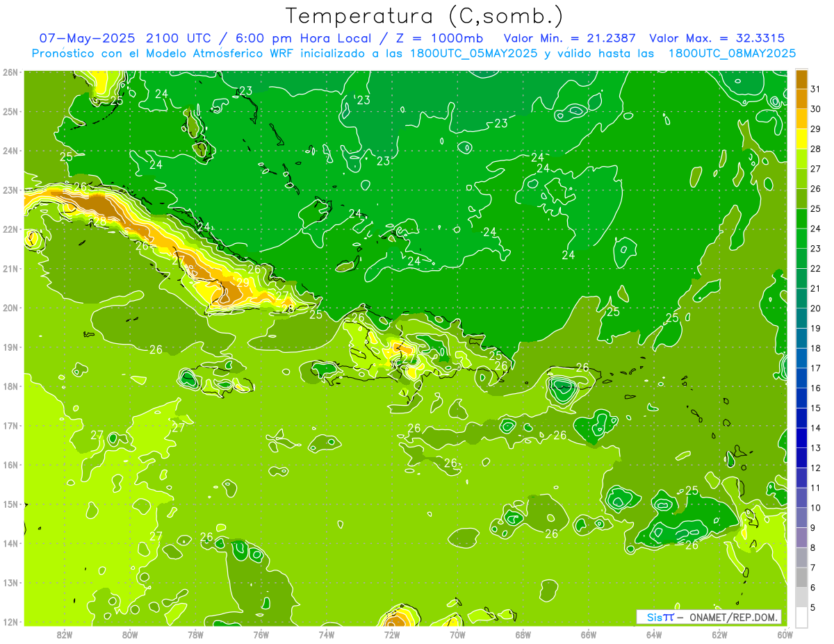Click the color scale number 5
Viewport: 834px width, 644px height.
coord(813,607)
